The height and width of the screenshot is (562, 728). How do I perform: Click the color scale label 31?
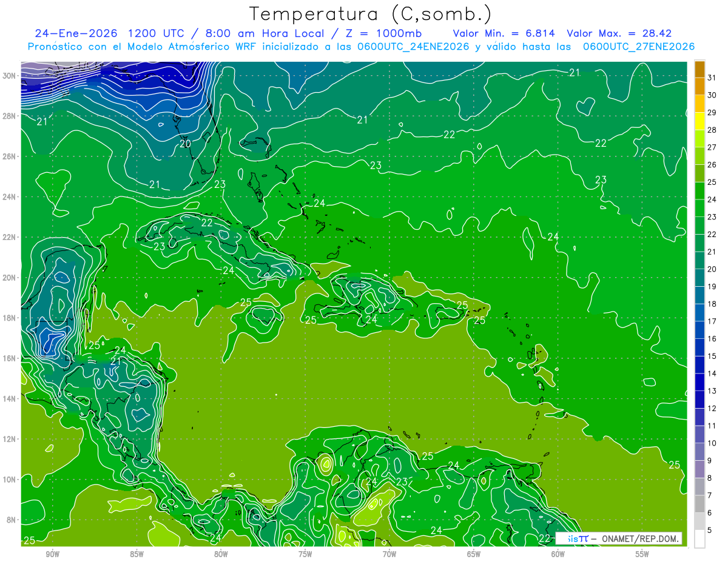(712, 77)
